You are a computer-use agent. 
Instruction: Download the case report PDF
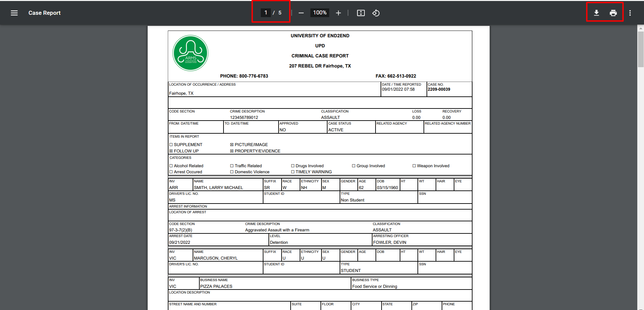point(597,13)
